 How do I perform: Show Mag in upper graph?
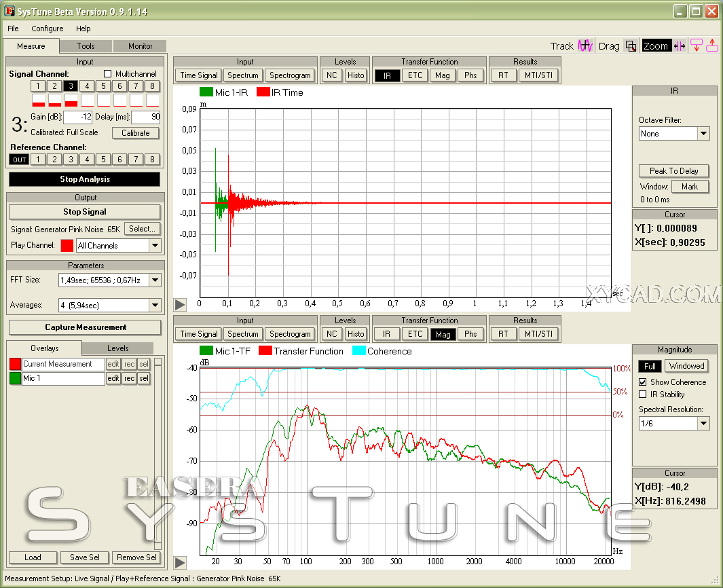442,75
